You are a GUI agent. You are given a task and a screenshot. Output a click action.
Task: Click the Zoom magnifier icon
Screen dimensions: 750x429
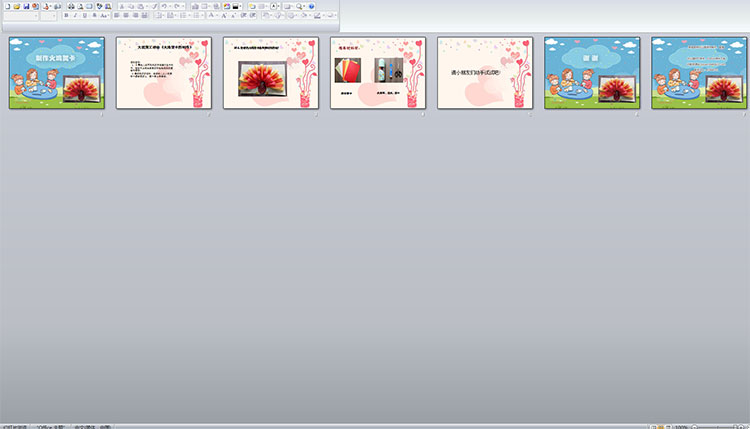[299, 7]
